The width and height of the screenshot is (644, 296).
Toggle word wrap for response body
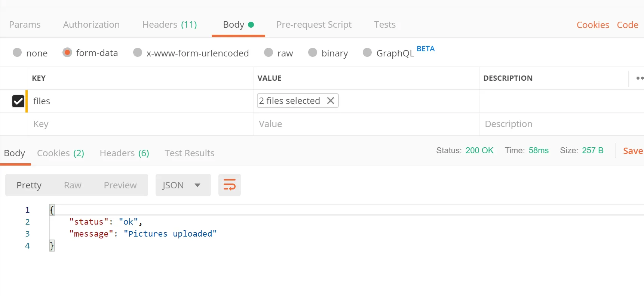(229, 185)
